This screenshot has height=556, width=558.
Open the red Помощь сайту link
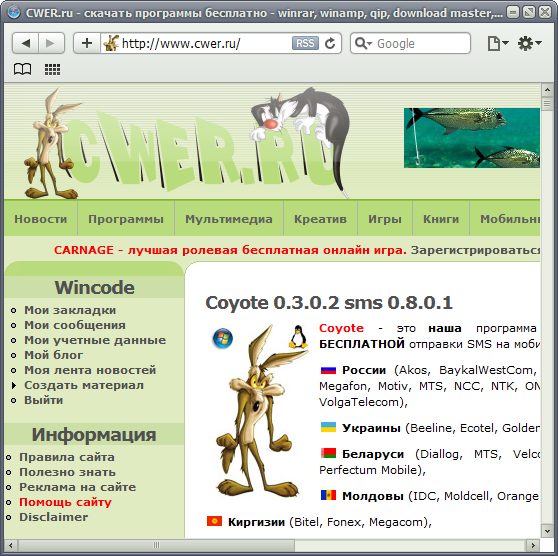tap(65, 502)
